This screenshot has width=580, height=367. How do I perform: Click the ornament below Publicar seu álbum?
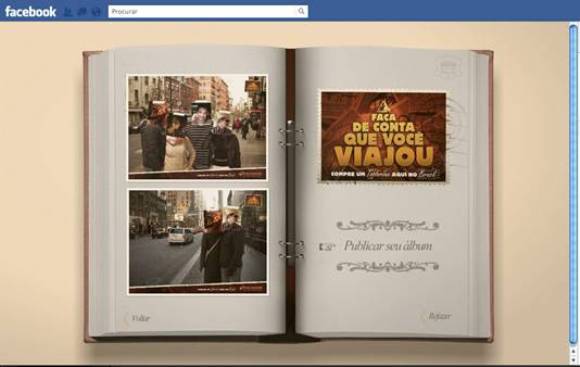388,266
